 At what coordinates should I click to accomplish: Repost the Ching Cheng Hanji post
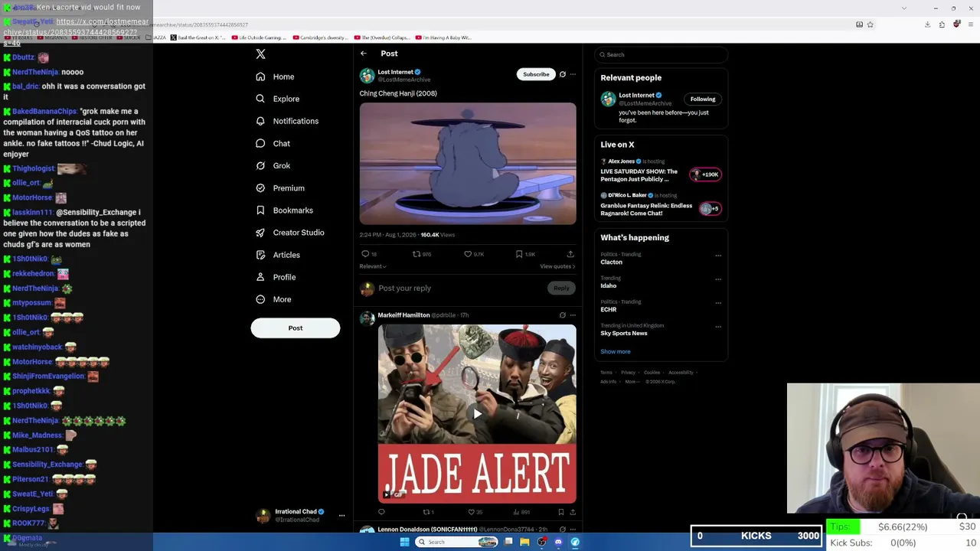point(416,254)
